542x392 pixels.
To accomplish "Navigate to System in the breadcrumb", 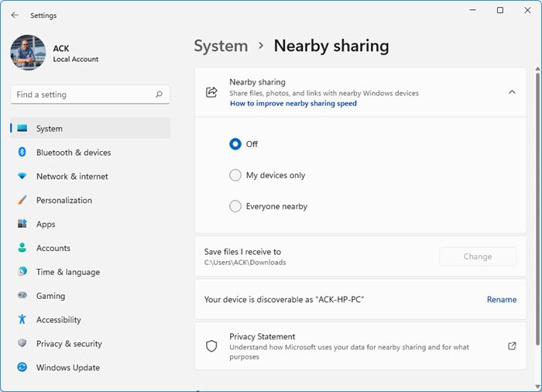I will click(x=221, y=46).
